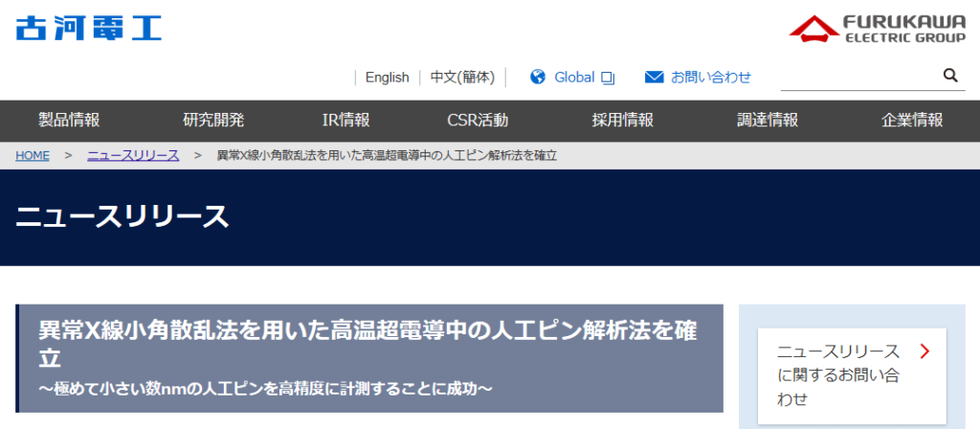This screenshot has width=980, height=429.
Task: Click red chevron on news inquiry card
Action: pyautogui.click(x=925, y=351)
